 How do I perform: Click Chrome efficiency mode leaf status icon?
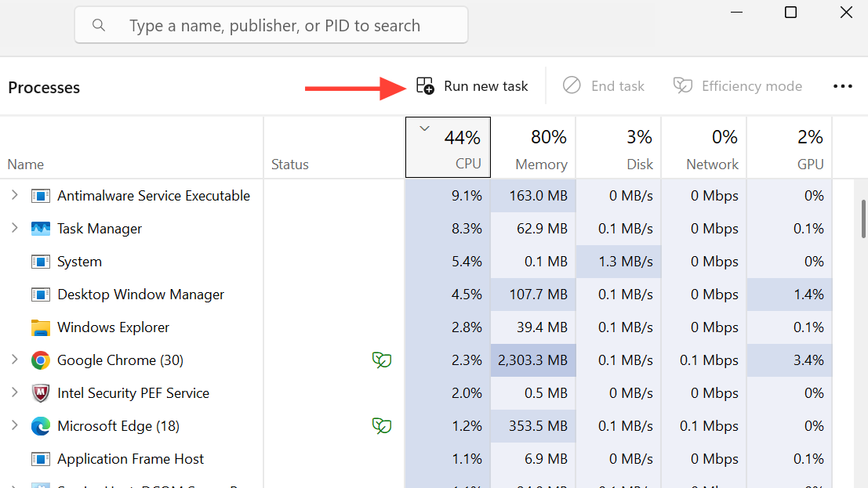click(381, 360)
